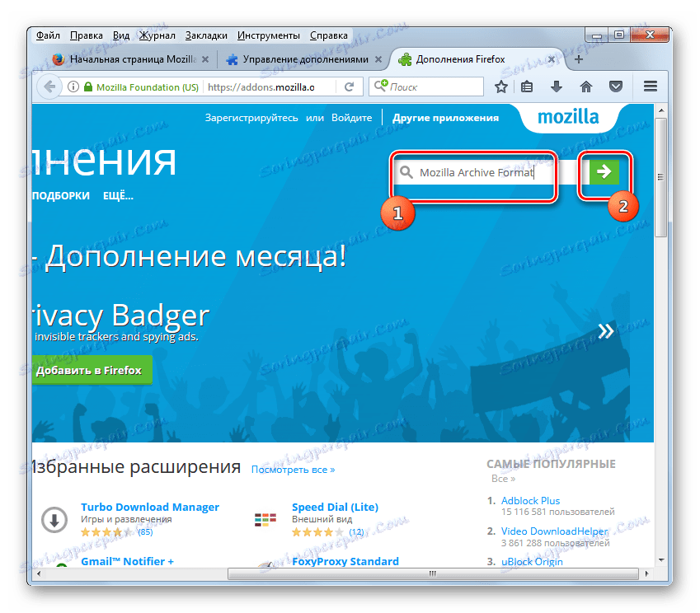
Task: Reload the page with refresh icon
Action: [x=349, y=87]
